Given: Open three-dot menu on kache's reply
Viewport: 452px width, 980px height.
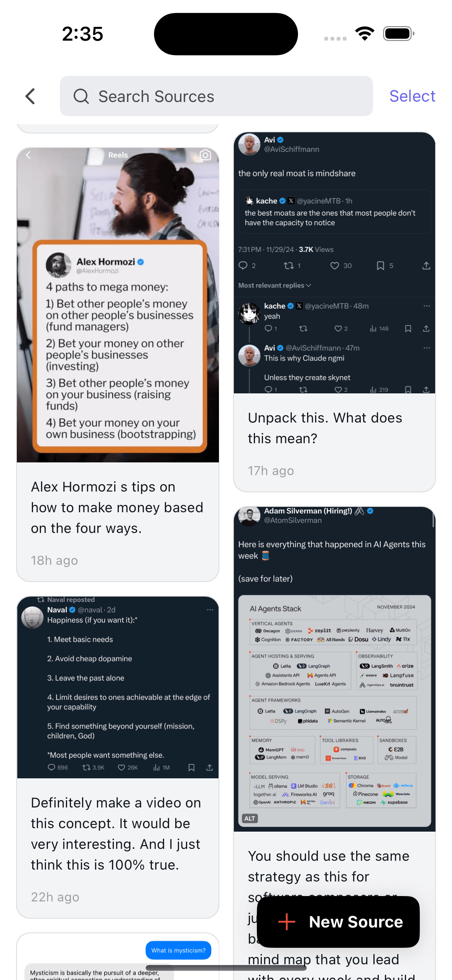Looking at the screenshot, I should (x=427, y=306).
